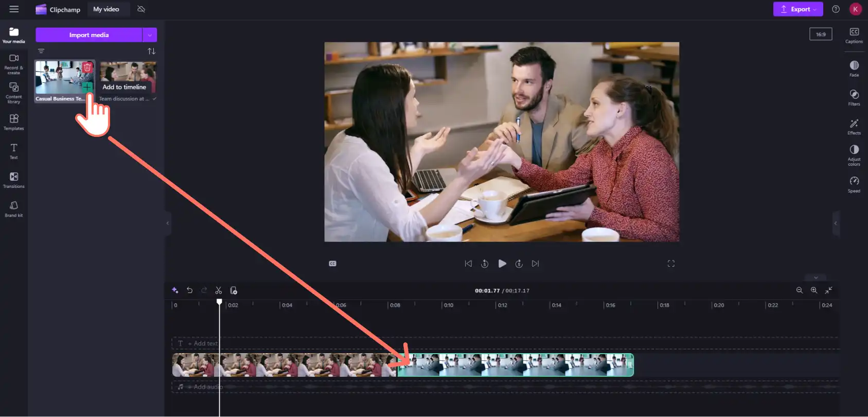
Task: Click AI magic sparkle tool
Action: [x=175, y=290]
